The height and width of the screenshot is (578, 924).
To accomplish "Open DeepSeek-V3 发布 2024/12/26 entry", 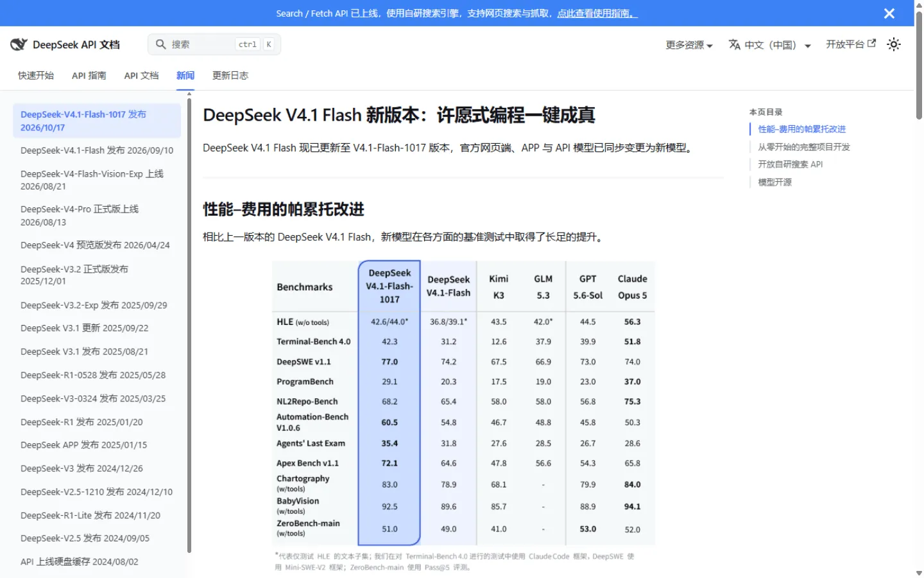I will pos(97,469).
